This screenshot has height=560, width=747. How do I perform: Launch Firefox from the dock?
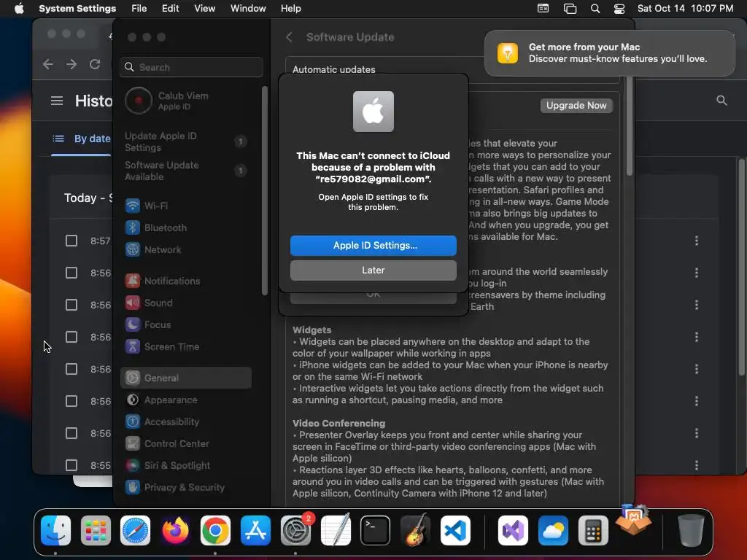(x=175, y=530)
